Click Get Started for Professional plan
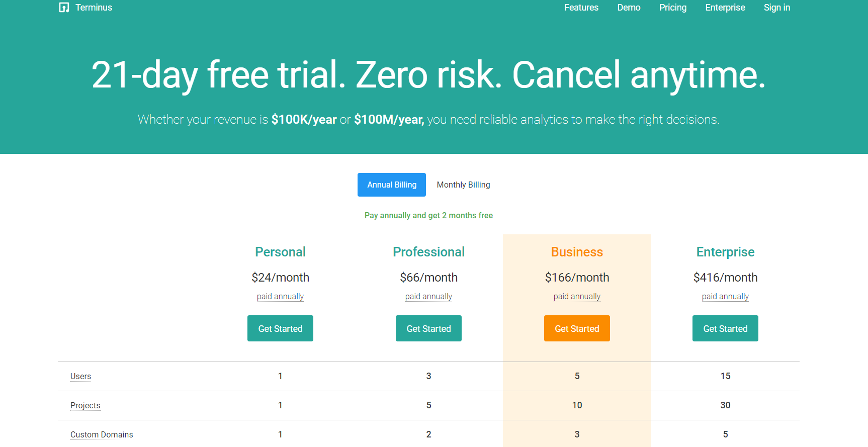Image resolution: width=868 pixels, height=447 pixels. coord(428,328)
